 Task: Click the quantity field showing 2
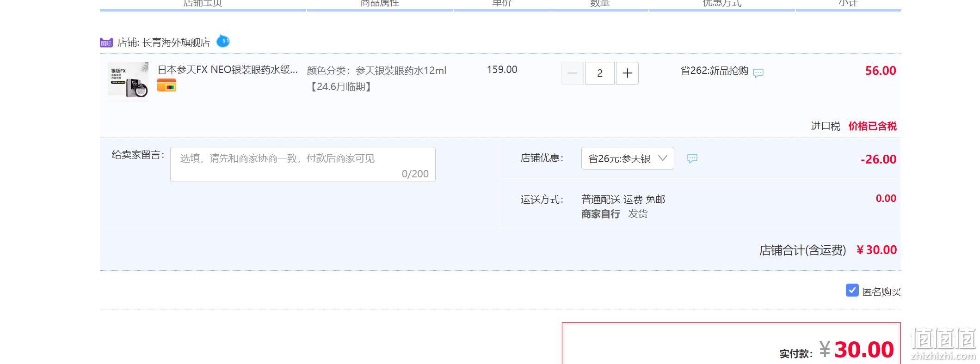(600, 73)
